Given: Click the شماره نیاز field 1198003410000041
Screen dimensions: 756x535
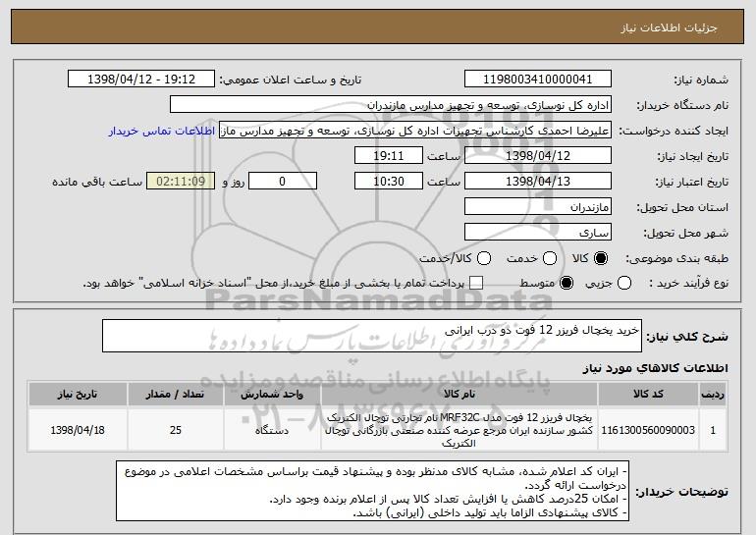Looking at the screenshot, I should tap(538, 80).
